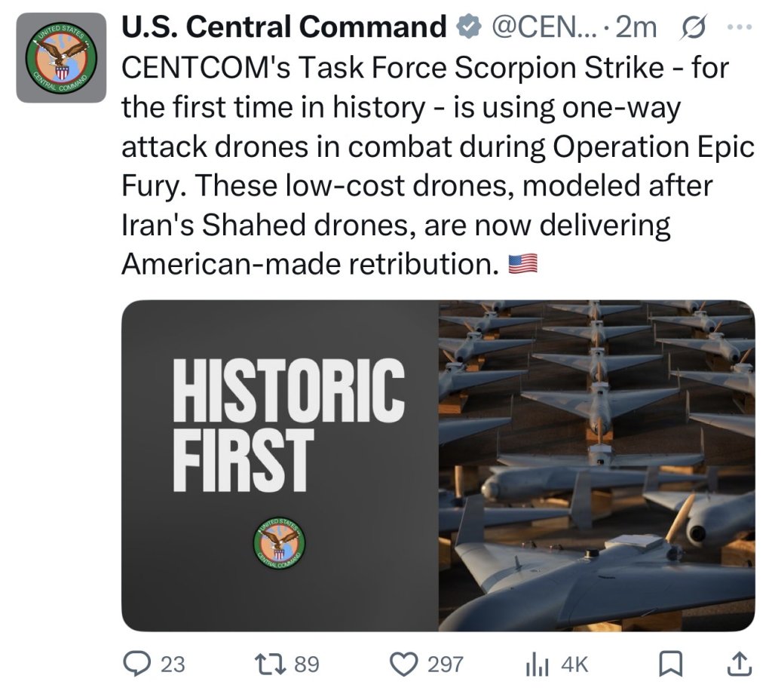Viewport: 772px width, 700px height.
Task: Open the tweet via the 2m timestamp
Action: (636, 26)
